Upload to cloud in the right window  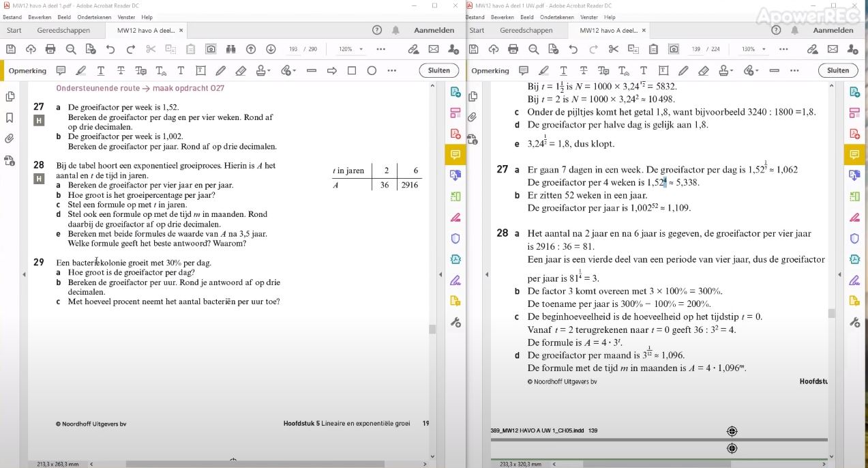[x=493, y=49]
